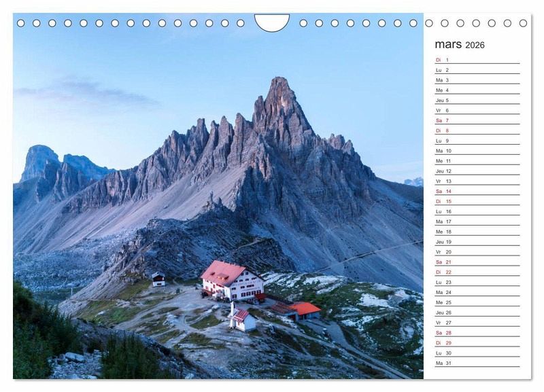Screen dimensions: 544x392
Task: Select the 'Vr 6' date row
Action: click(x=477, y=110)
